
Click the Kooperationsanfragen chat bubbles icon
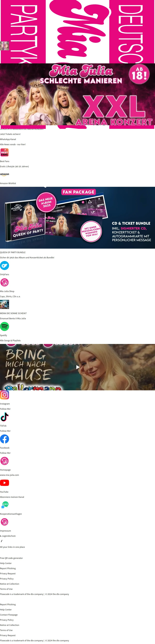[5, 505]
